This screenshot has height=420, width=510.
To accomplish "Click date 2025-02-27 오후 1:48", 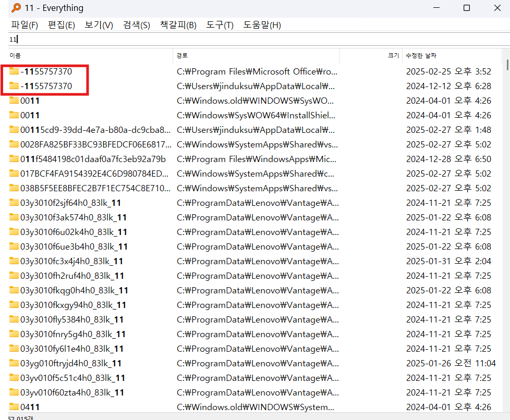I will tap(448, 130).
